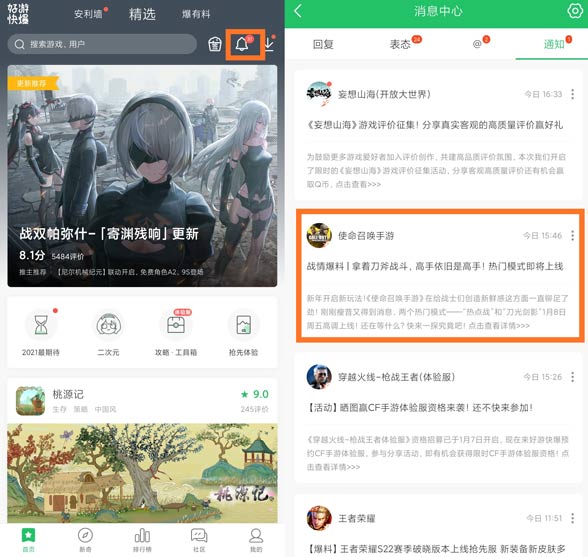Open the 2021最期待 hourglass icon
The width and height of the screenshot is (588, 557).
tap(41, 324)
